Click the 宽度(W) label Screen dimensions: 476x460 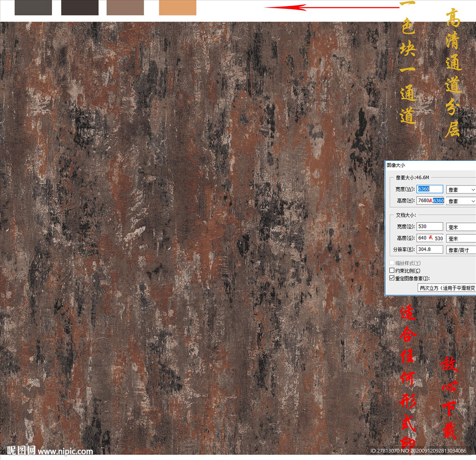[x=405, y=189]
